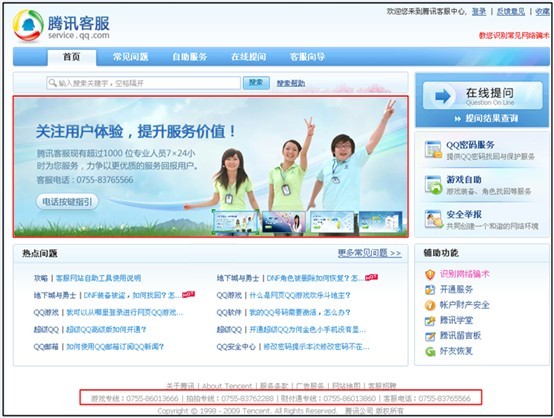Click the 服务条款 footer link
Screen dimensions: 554x418
pos(274,386)
